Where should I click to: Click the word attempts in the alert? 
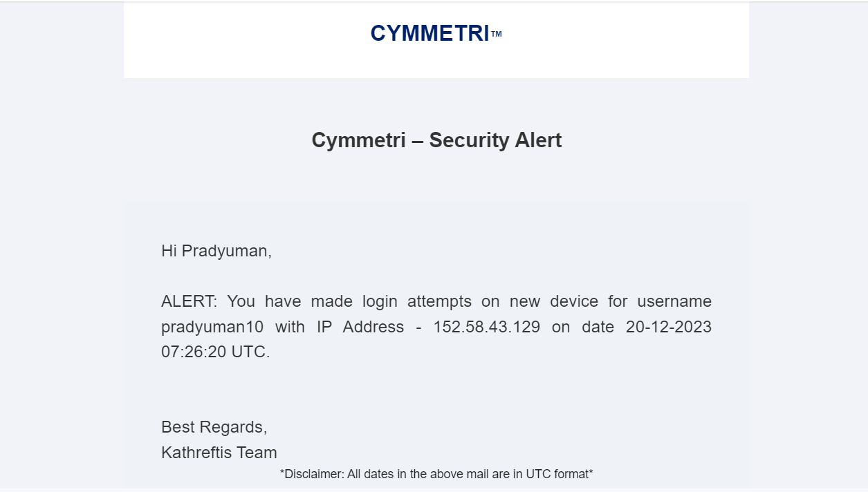point(439,301)
